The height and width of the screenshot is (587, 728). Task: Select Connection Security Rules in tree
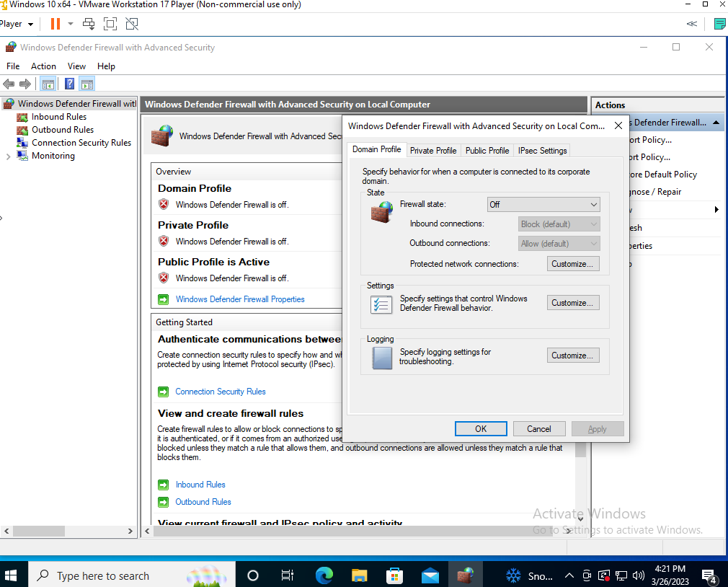[x=81, y=143]
